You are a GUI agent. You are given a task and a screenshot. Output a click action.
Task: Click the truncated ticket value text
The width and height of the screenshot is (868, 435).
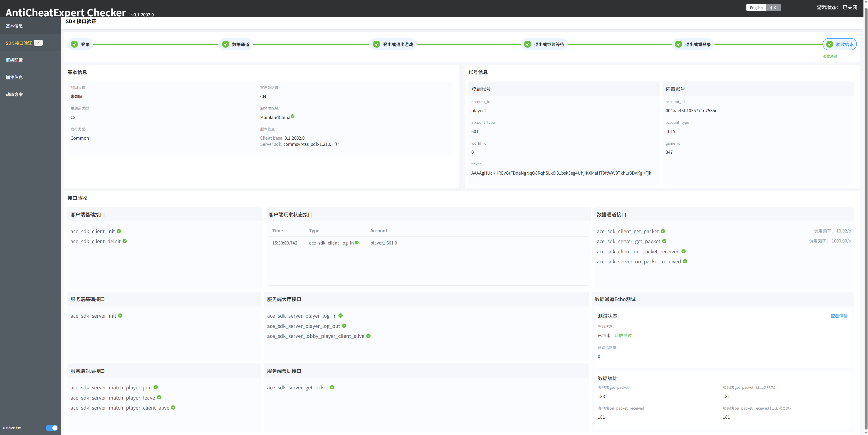coord(563,173)
